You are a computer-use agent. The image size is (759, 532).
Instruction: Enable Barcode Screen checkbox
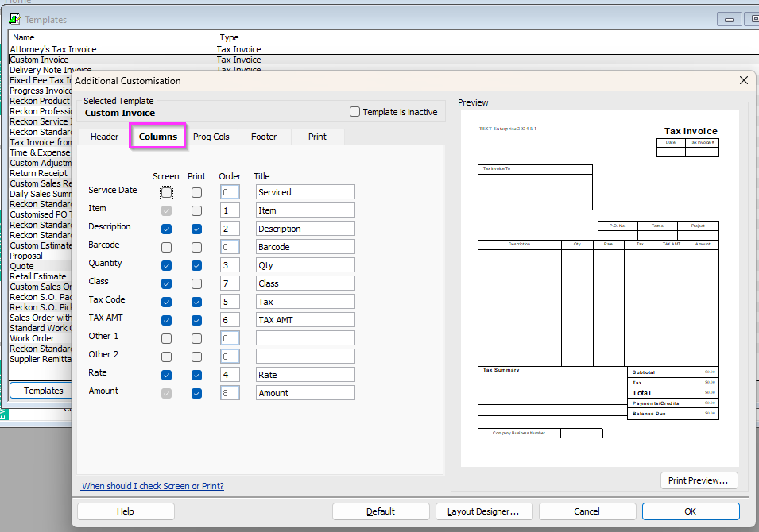tap(167, 247)
